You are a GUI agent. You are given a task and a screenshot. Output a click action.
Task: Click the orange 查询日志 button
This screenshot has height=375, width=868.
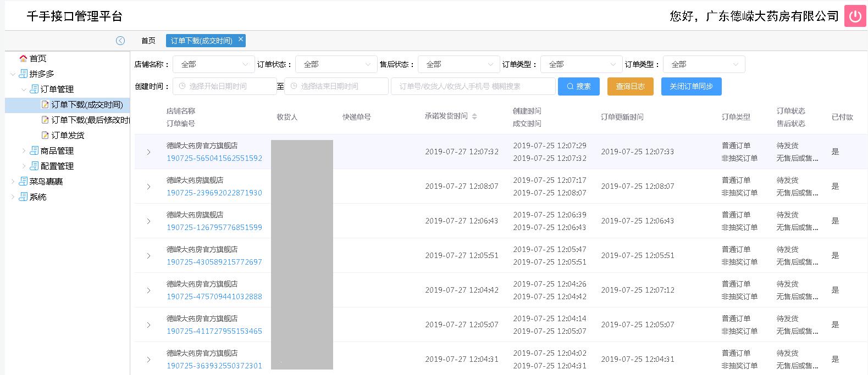(630, 86)
